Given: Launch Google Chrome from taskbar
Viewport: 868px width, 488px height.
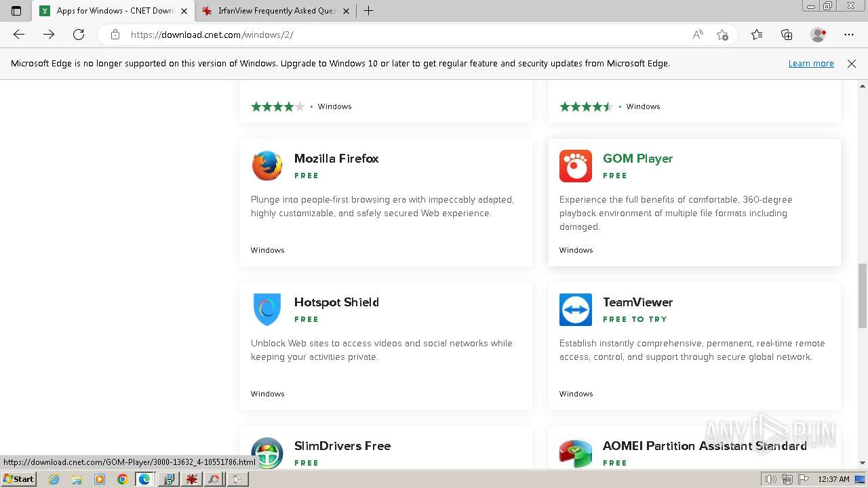Looking at the screenshot, I should click(x=122, y=479).
